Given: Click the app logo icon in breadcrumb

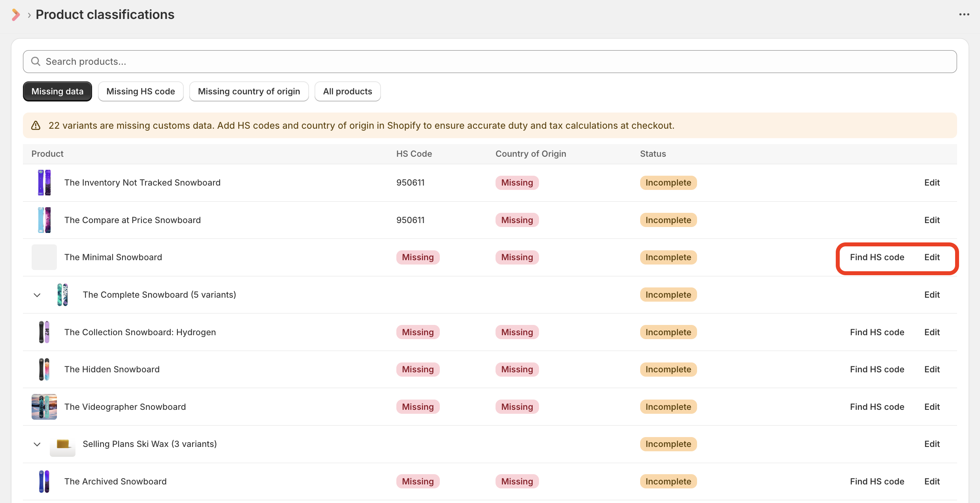Looking at the screenshot, I should pos(16,15).
